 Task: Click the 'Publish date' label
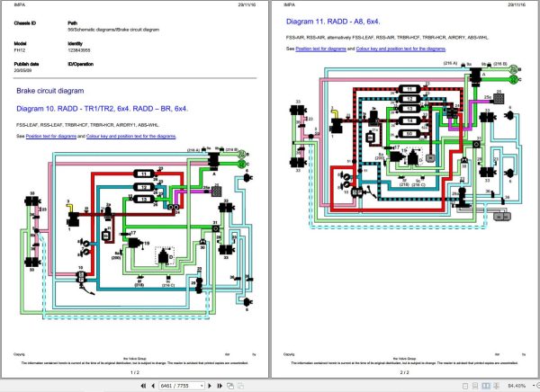(x=26, y=64)
